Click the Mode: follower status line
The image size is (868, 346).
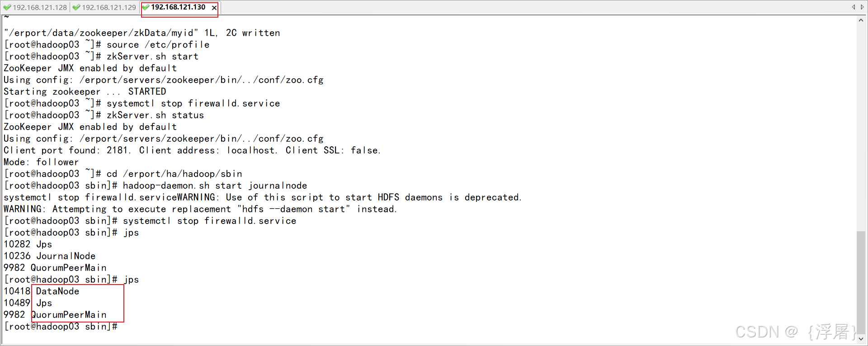(41, 162)
